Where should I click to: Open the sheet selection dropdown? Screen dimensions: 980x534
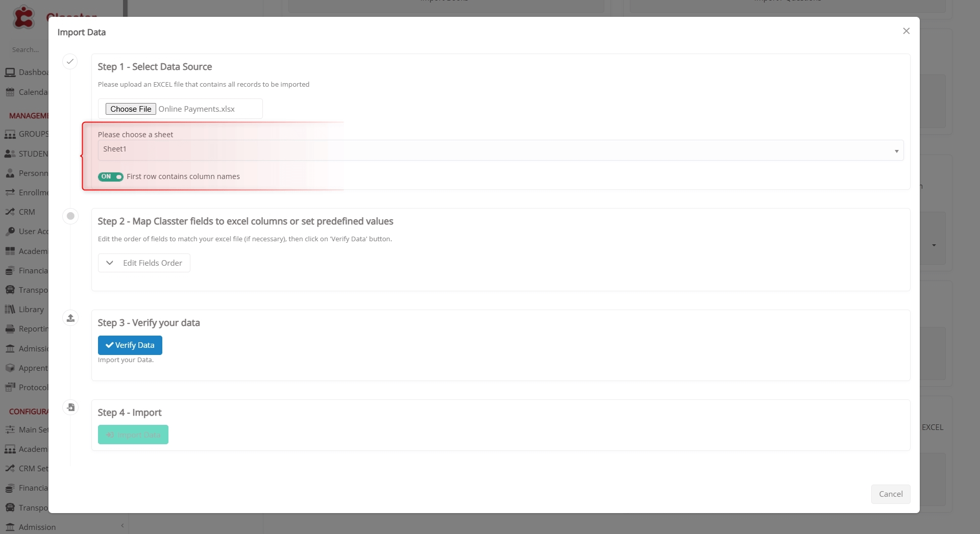[x=500, y=150]
